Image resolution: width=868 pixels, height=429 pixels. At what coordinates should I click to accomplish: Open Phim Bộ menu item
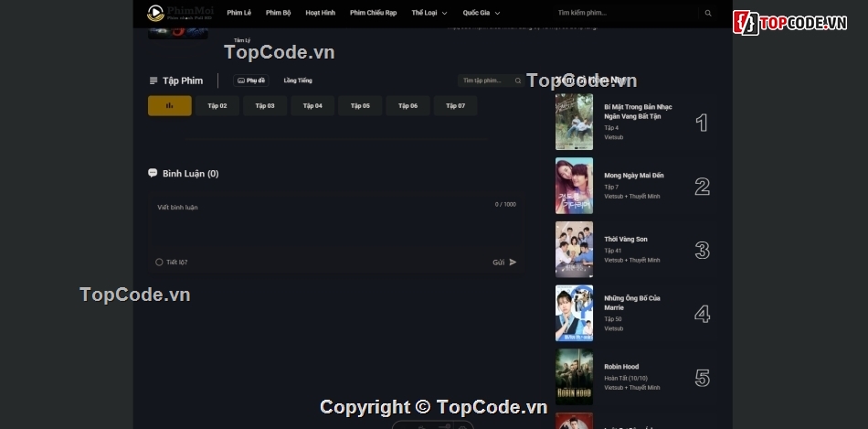[278, 13]
